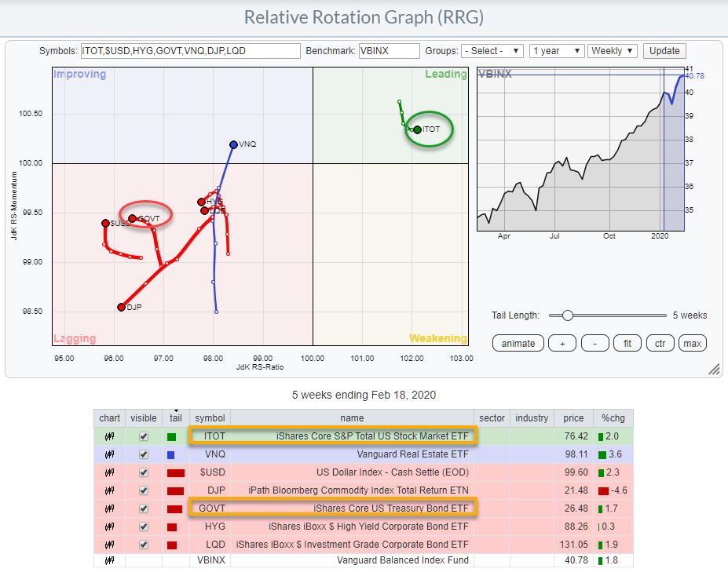
Task: Click the $USD data point on the graph
Action: coord(105,224)
